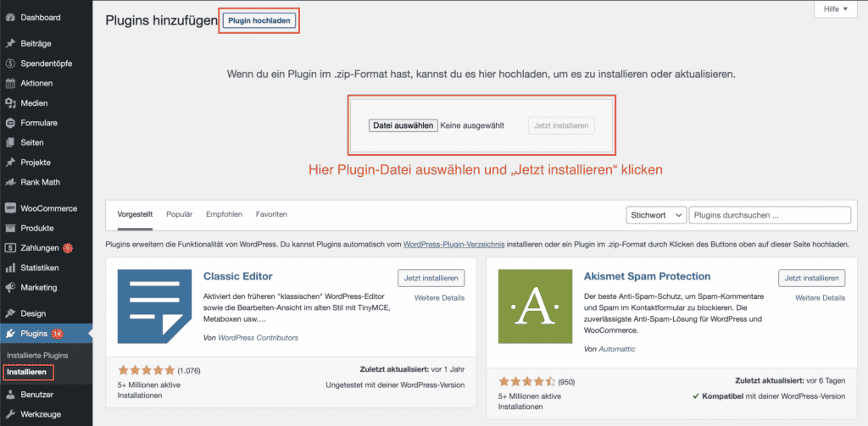Viewport: 868px width, 426px height.
Task: Click the Plugins update count badge
Action: tap(58, 334)
